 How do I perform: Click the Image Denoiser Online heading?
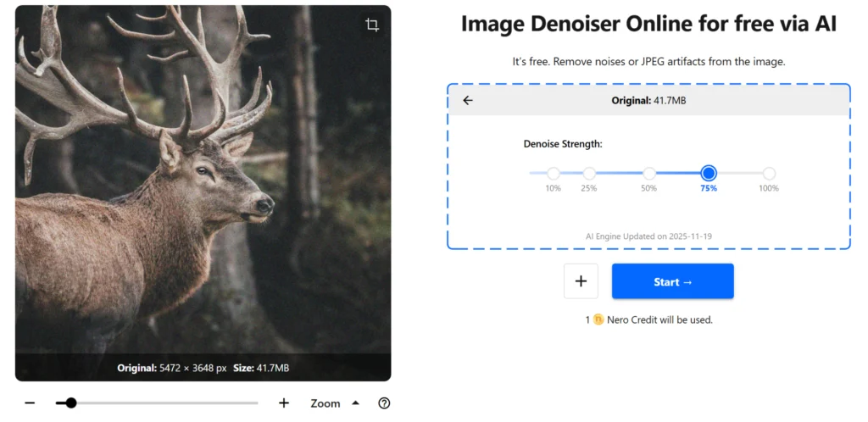click(648, 25)
